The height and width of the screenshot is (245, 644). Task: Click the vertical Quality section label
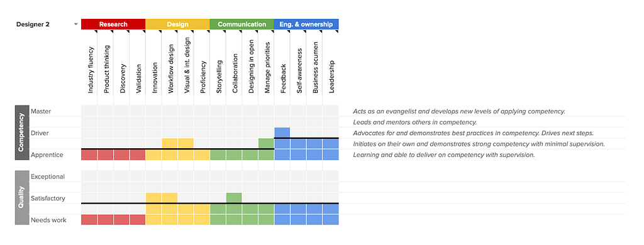click(22, 198)
